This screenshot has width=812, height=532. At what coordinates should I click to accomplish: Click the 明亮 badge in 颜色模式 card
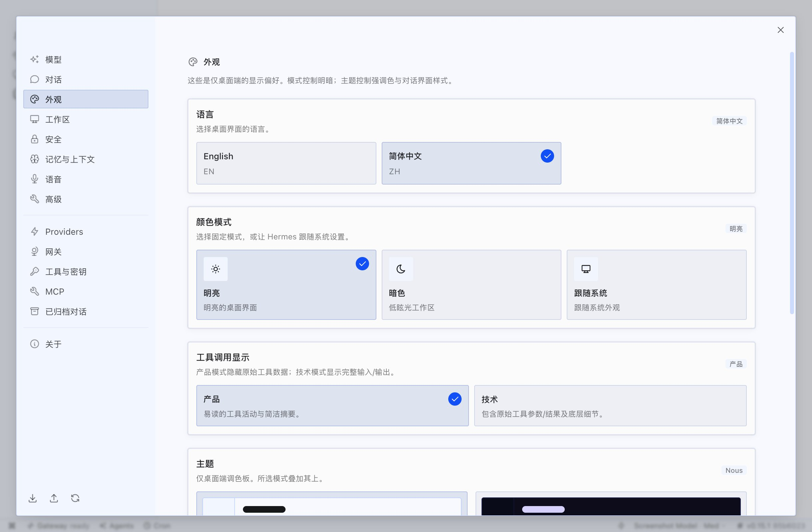(736, 229)
